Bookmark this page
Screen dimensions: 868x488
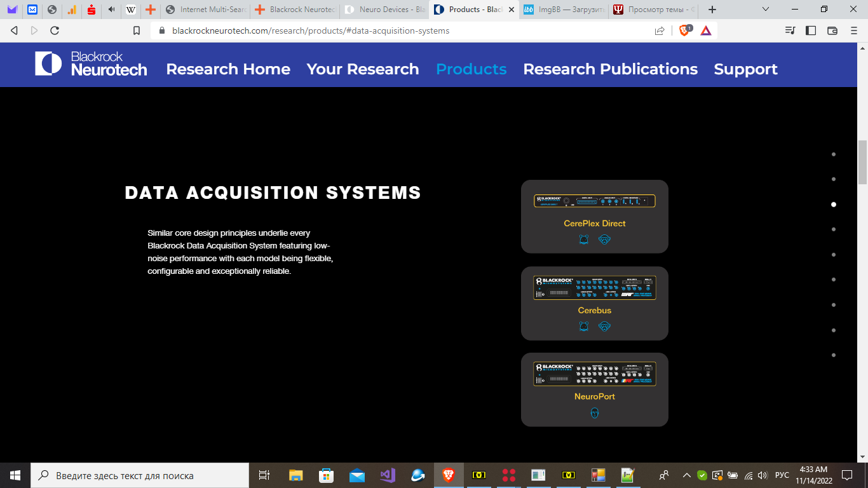point(136,30)
